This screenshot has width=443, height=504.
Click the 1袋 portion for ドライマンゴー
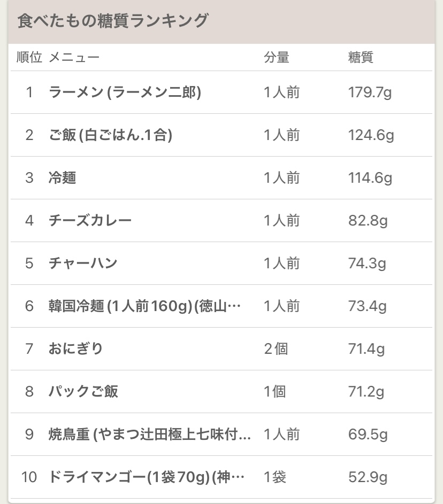click(x=275, y=477)
